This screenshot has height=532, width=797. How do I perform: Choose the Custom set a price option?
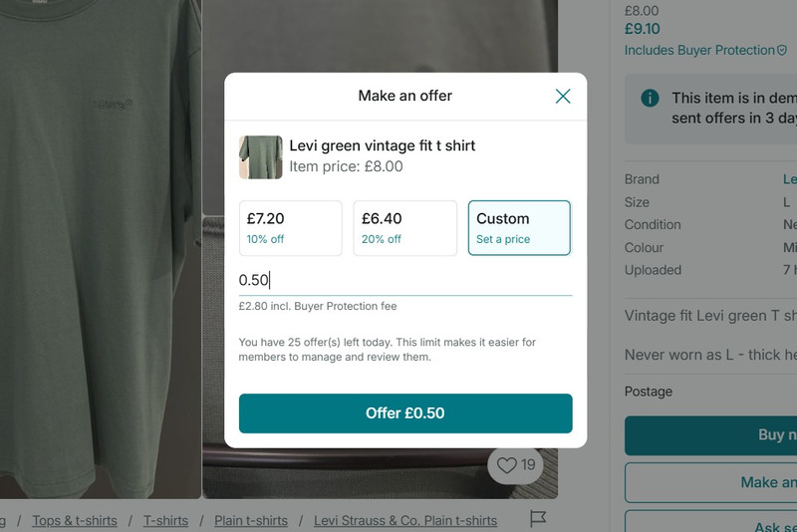click(519, 228)
